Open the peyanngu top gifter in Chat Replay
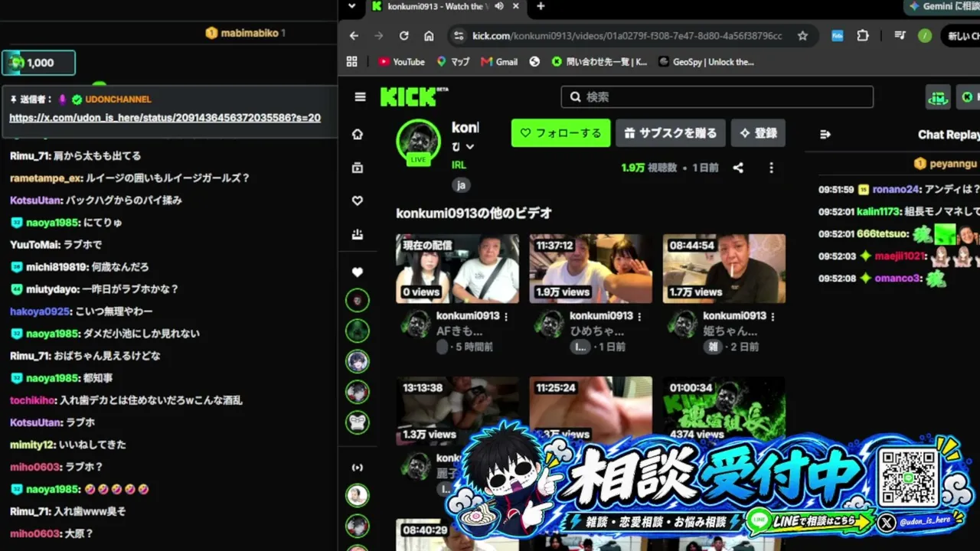Image resolution: width=980 pixels, height=551 pixels. (953, 164)
